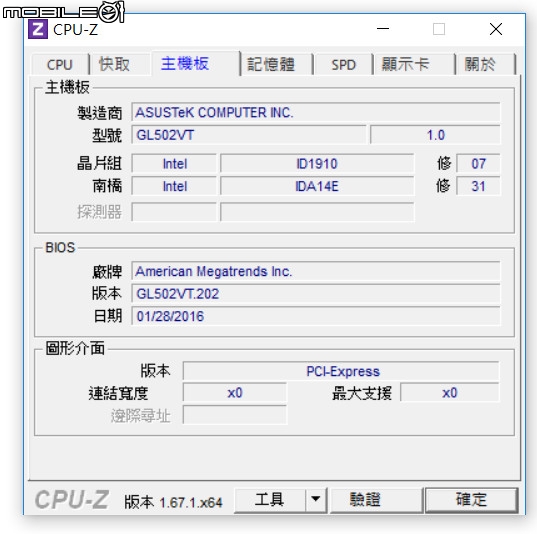Click the 連結寬度 link width x0 value

click(x=235, y=393)
